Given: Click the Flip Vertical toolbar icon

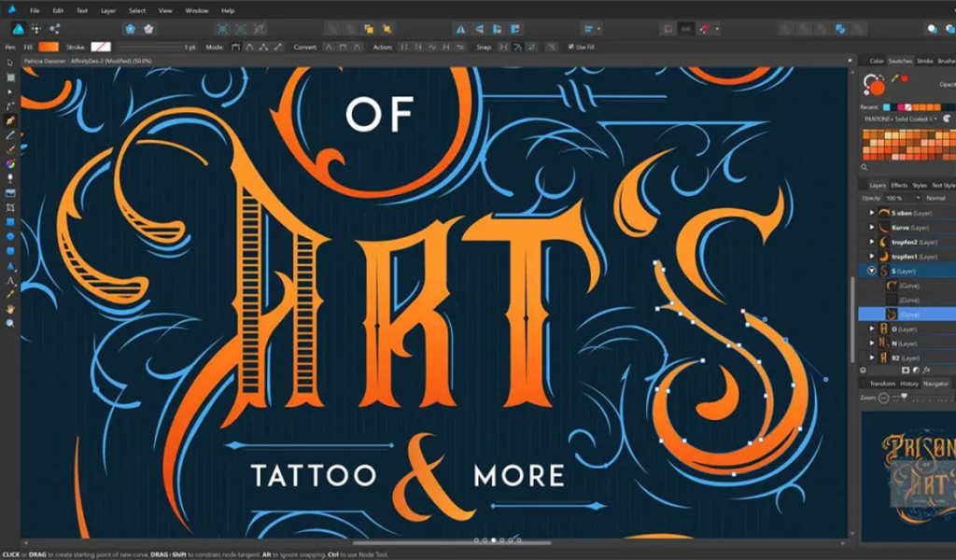Looking at the screenshot, I should point(479,29).
